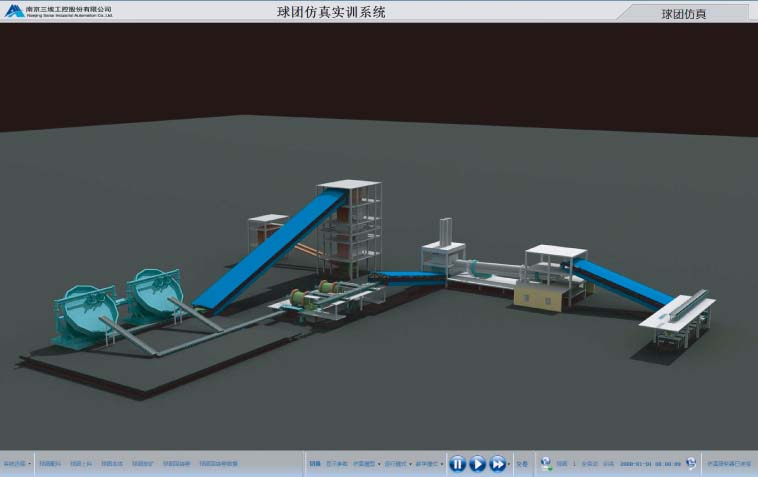Image resolution: width=758 pixels, height=477 pixels.
Task: Select the 球团上料 menu item
Action: (81, 464)
